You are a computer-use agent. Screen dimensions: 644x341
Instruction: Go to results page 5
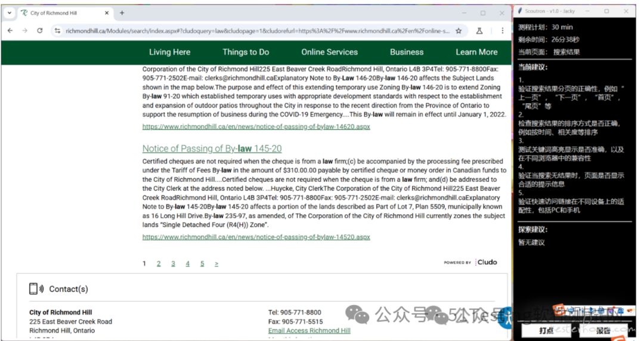tap(202, 263)
